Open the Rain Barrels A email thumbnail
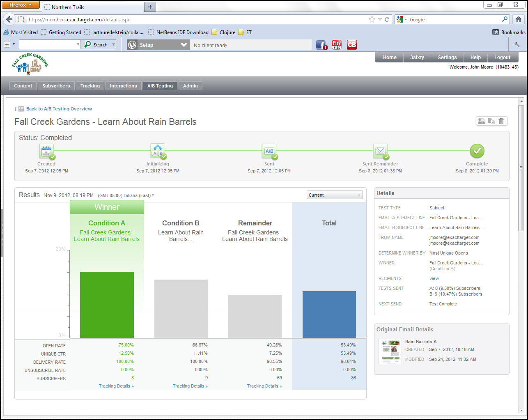 click(x=390, y=351)
